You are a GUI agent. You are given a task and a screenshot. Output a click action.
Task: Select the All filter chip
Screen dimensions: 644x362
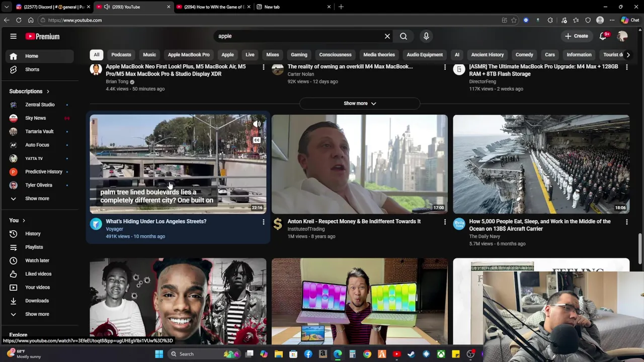pos(97,55)
